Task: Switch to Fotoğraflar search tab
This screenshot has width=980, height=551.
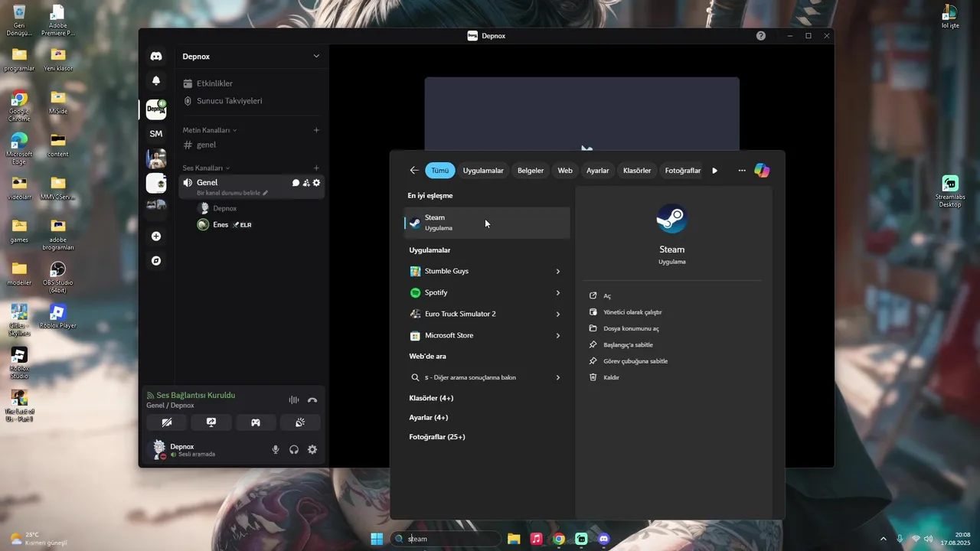Action: click(683, 171)
